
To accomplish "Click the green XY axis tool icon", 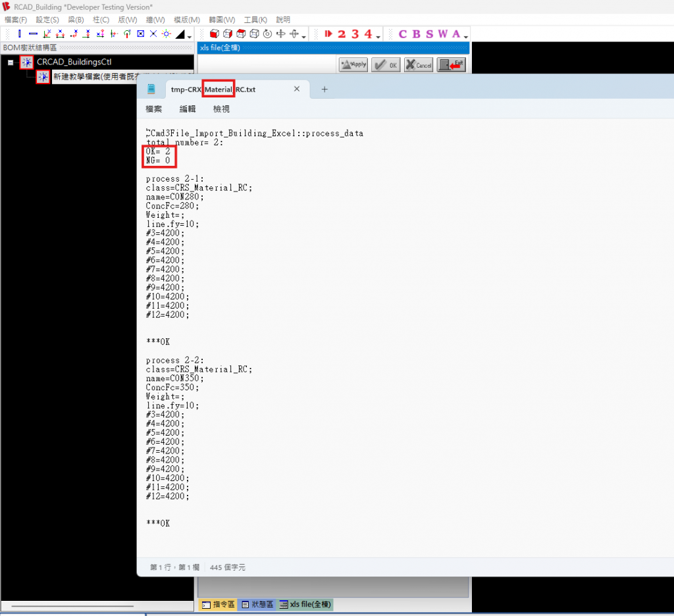I will click(x=47, y=34).
